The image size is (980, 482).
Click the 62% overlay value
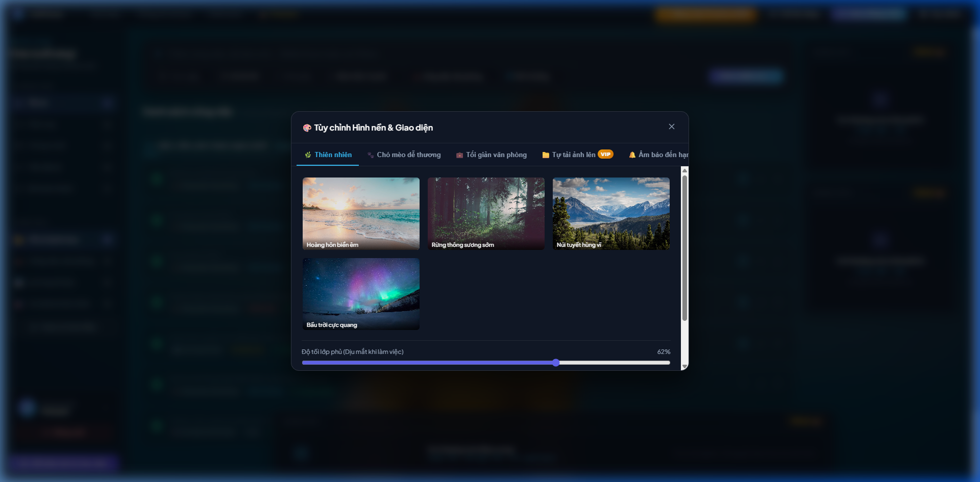tap(664, 352)
